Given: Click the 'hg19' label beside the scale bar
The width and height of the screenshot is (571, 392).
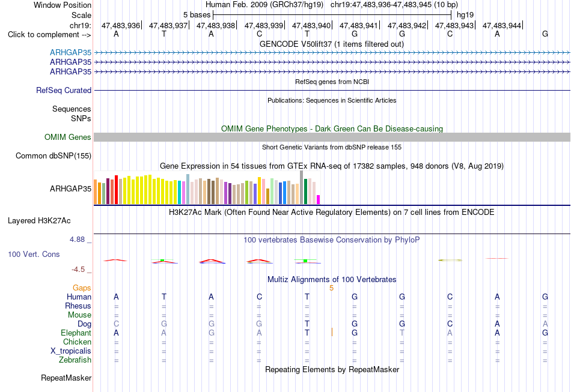Looking at the screenshot, I should [x=465, y=15].
